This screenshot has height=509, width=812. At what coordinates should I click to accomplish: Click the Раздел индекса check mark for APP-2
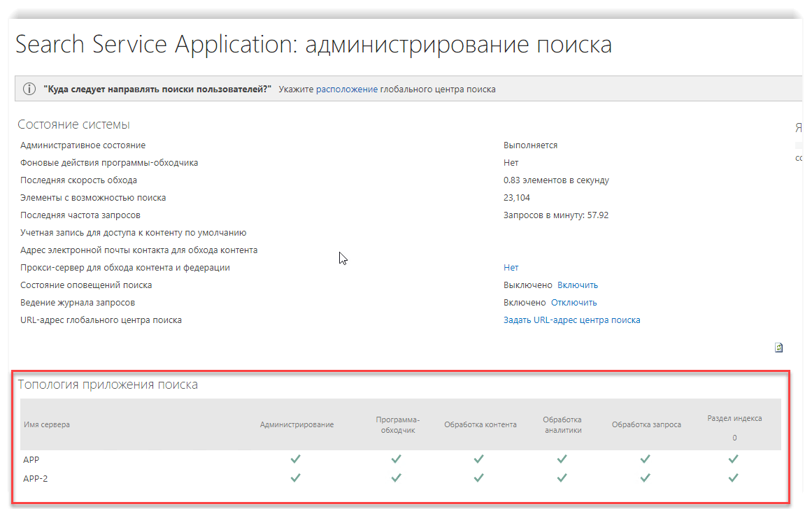coord(733,478)
